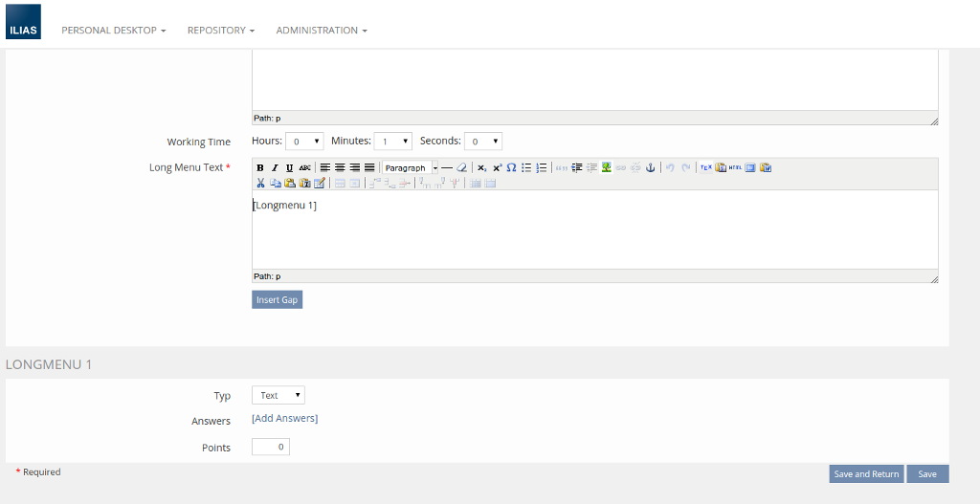The width and height of the screenshot is (980, 504).
Task: Click the underline icon in the editor toolbar
Action: pos(289,168)
